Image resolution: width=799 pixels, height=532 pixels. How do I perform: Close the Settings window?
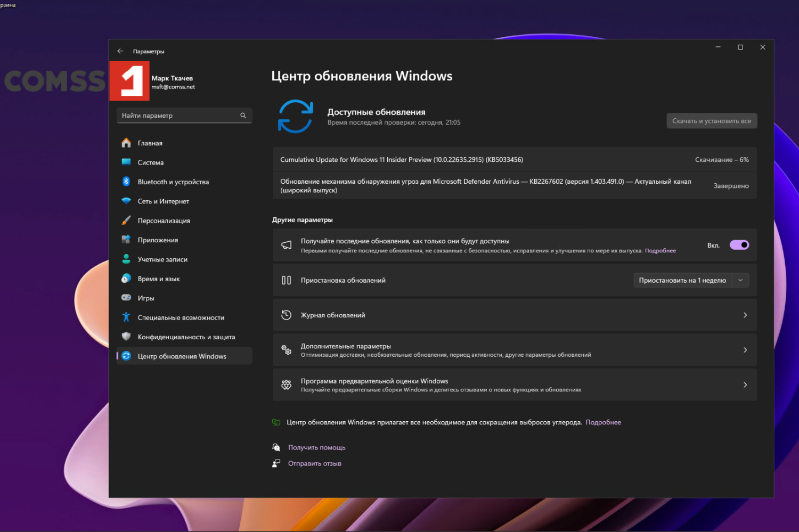[x=763, y=47]
